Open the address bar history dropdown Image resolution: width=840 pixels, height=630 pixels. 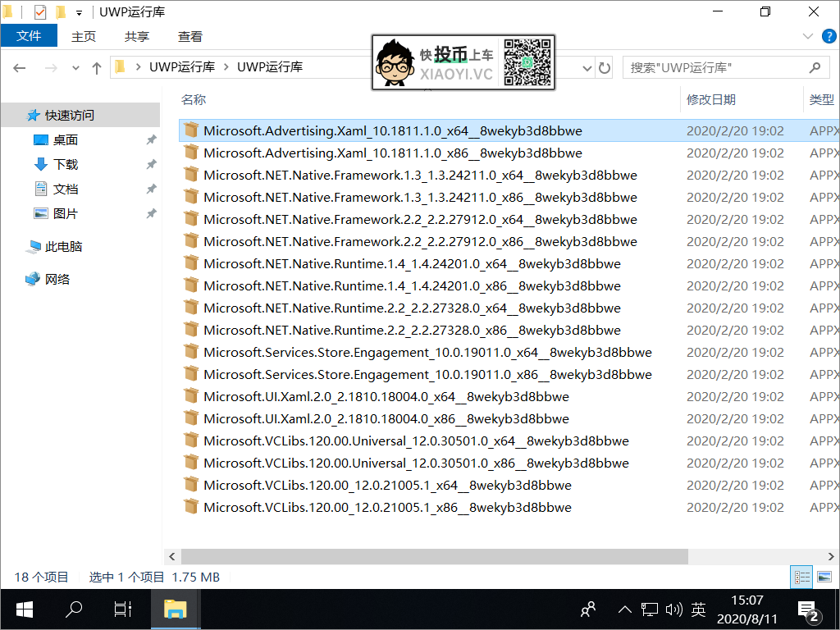[587, 68]
